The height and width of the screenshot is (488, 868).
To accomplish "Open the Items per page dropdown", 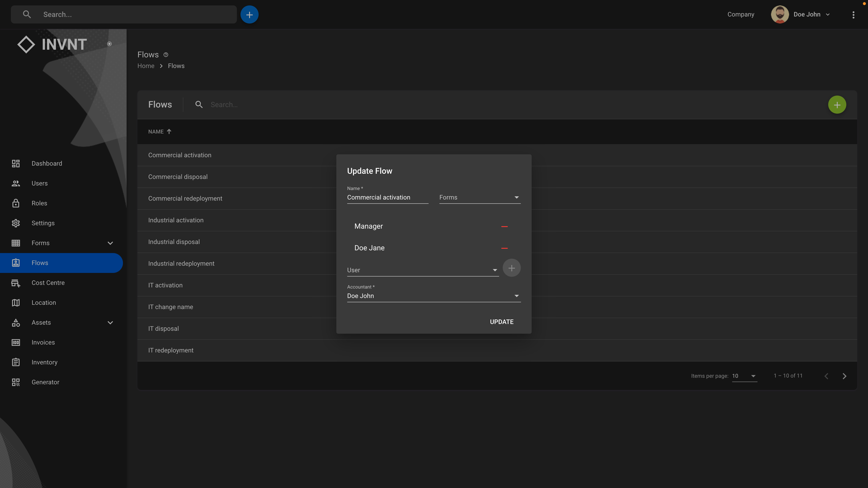I will click(744, 376).
